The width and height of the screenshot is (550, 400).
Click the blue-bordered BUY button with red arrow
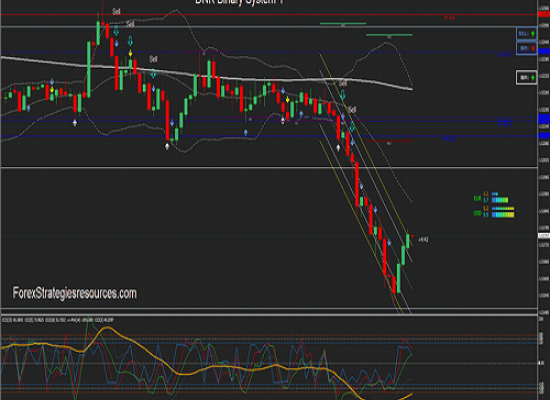click(x=526, y=48)
